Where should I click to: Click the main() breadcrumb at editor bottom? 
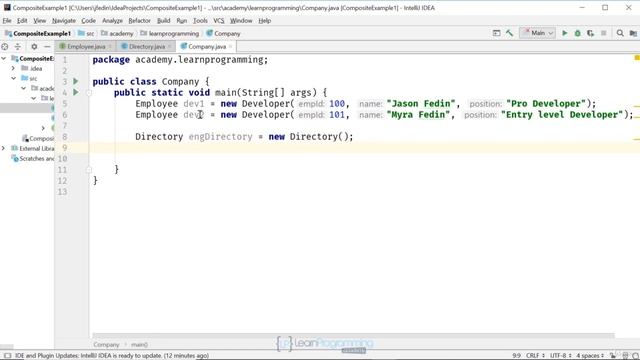coord(139,344)
